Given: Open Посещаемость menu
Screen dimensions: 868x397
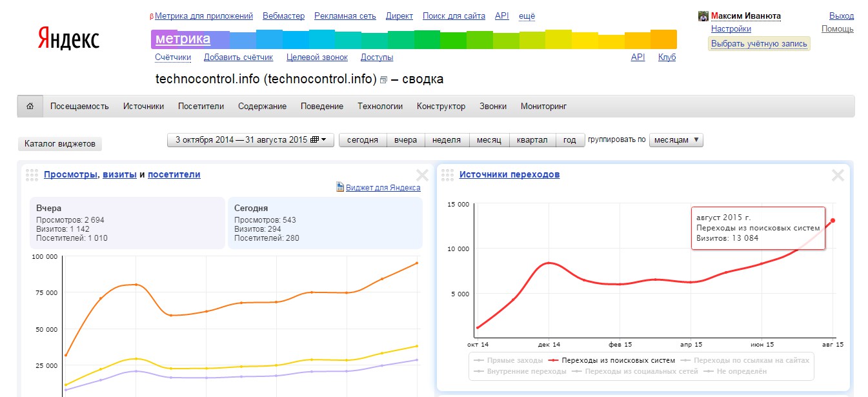Looking at the screenshot, I should [x=79, y=107].
